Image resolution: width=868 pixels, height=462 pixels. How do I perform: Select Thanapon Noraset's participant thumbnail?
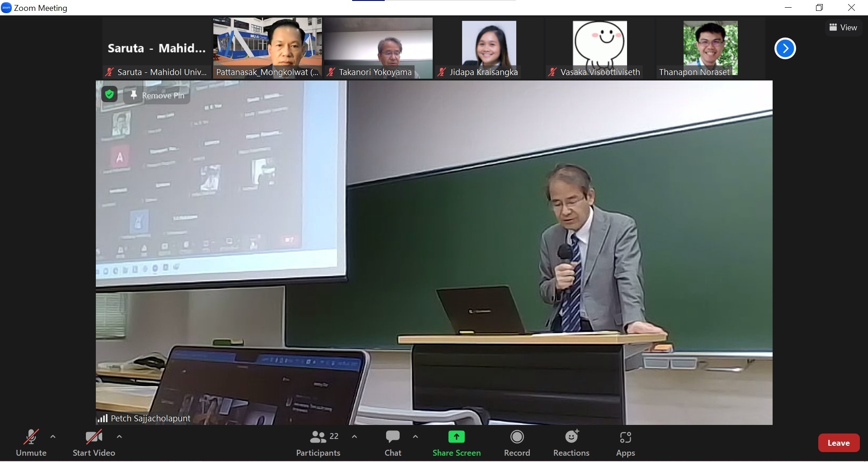710,47
